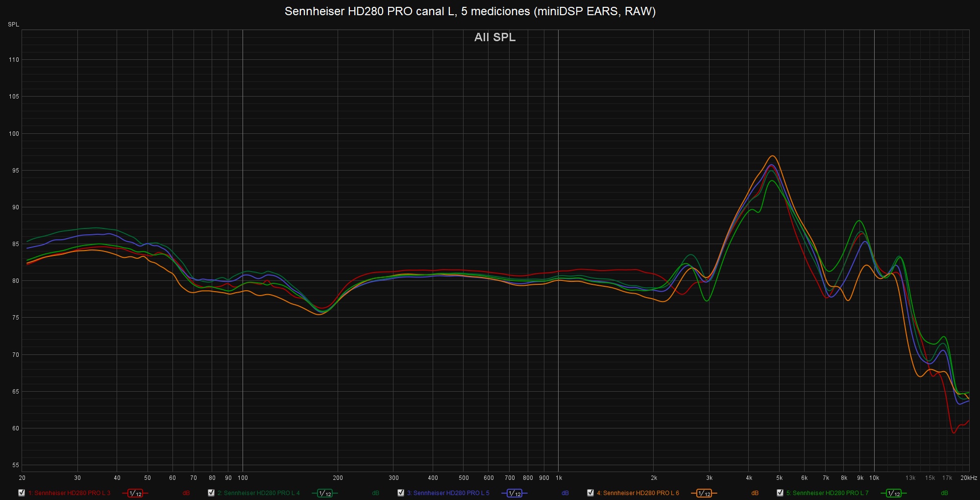Uncheck the HD280 PRO L 7 checkbox
Viewport: 980px width, 500px height.
point(780,493)
